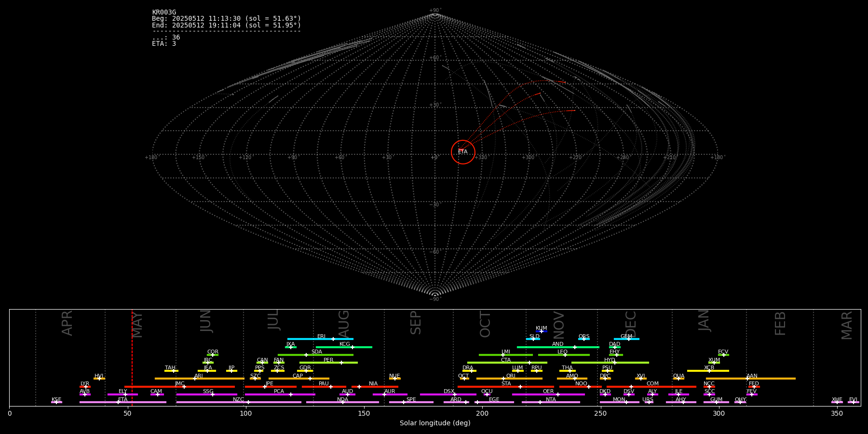Click the OER shower label
The width and height of the screenshot is (868, 434).
(548, 392)
